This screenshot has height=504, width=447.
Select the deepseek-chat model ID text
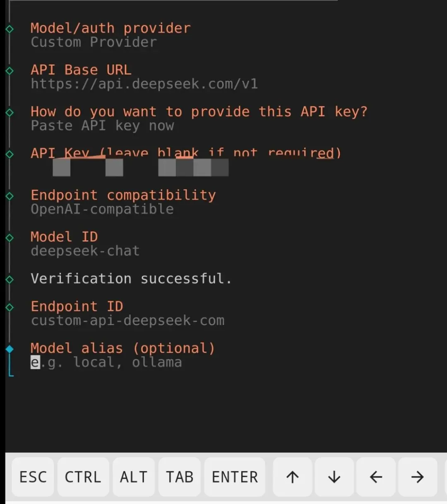click(x=85, y=251)
